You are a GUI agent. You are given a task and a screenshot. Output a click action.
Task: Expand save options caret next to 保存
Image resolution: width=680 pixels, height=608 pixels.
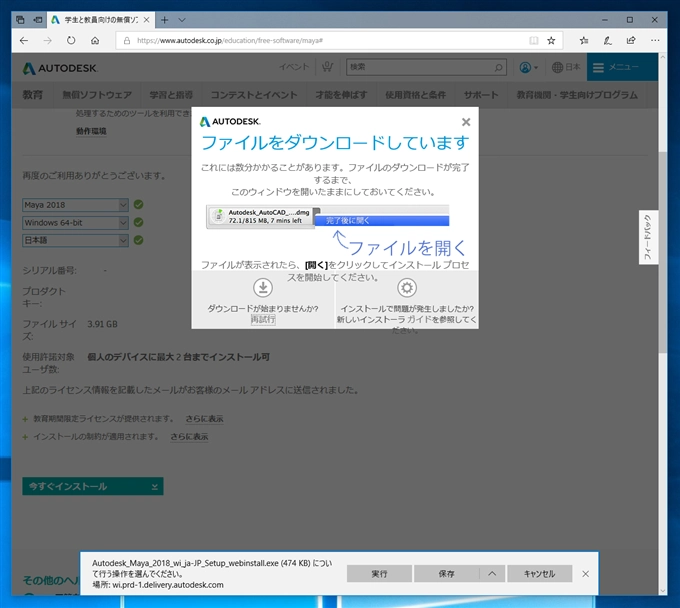[x=492, y=574]
